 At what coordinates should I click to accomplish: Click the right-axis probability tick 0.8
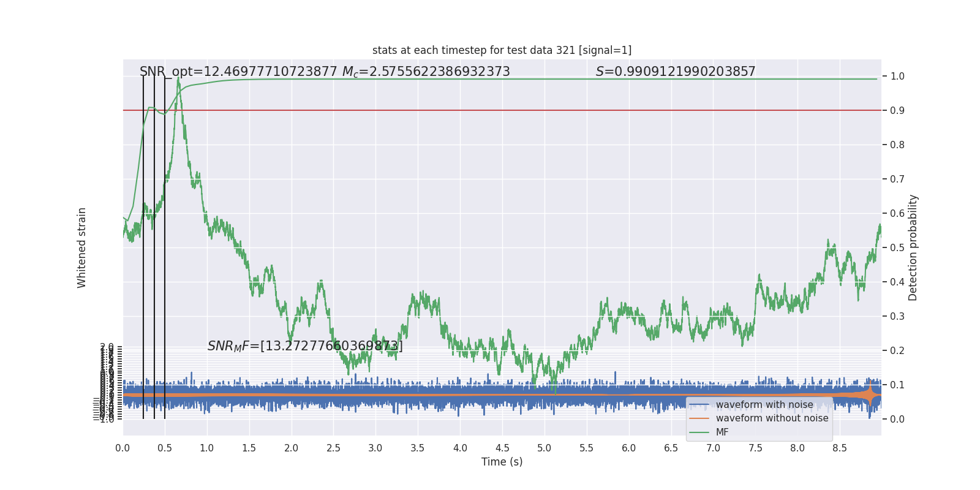(x=897, y=145)
